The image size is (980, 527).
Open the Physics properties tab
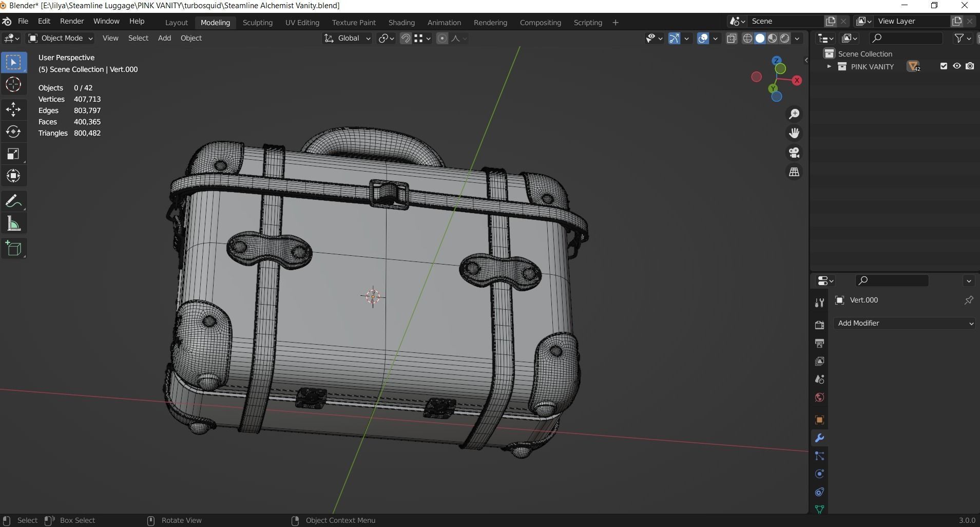(819, 474)
